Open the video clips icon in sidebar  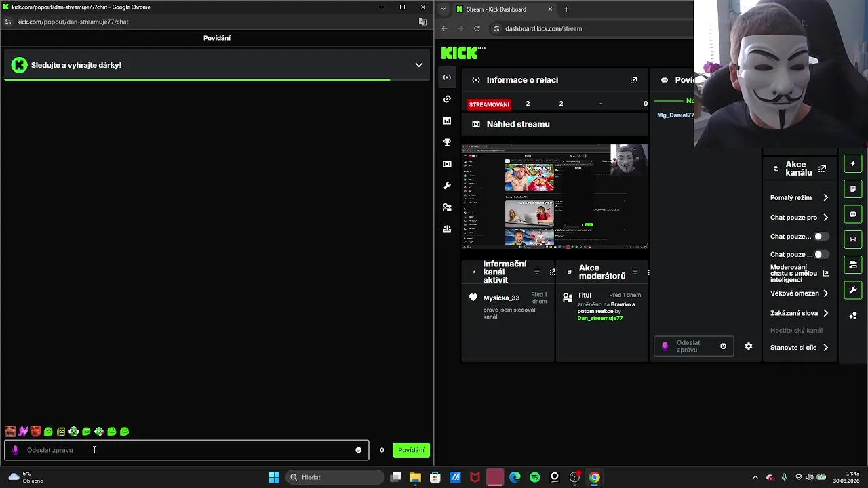[x=447, y=164]
